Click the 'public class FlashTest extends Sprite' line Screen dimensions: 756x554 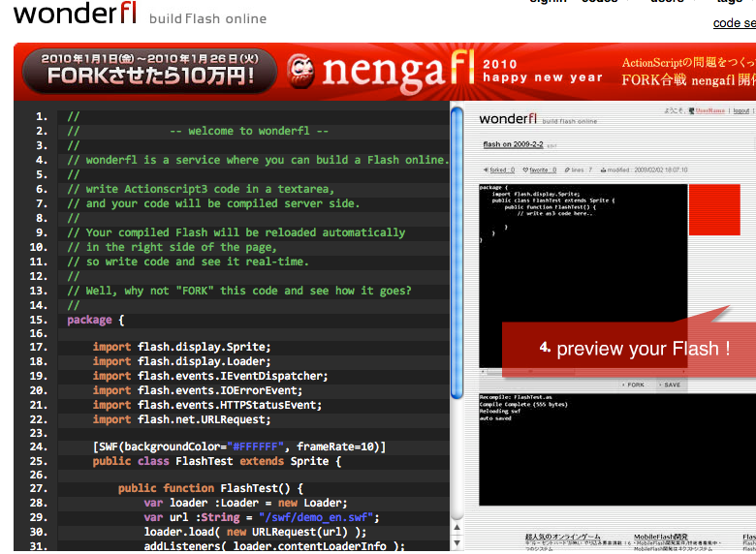217,461
